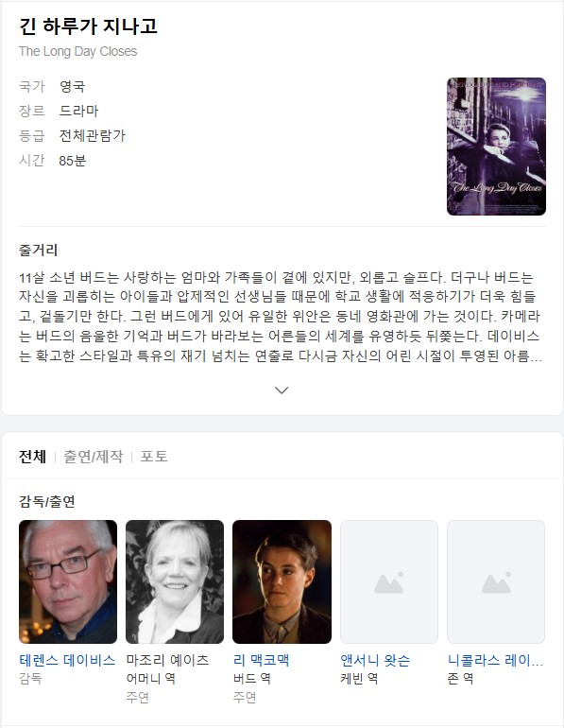Viewport: 564px width, 728px height.
Task: Click the English title The Long Day Closes
Action: click(x=77, y=51)
